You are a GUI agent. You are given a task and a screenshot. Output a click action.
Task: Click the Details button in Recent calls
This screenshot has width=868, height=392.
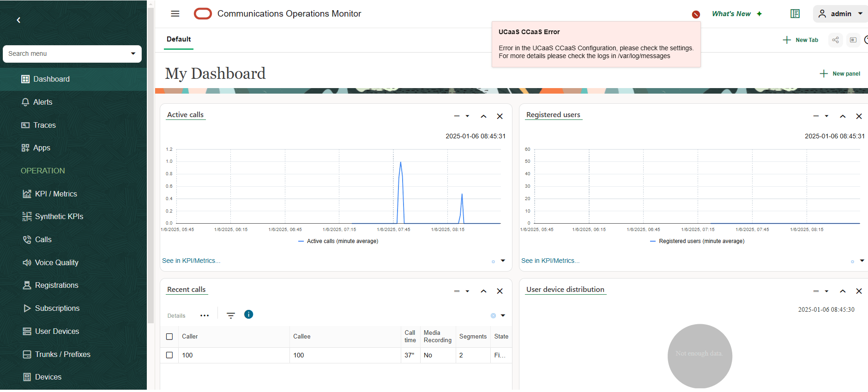click(x=176, y=316)
